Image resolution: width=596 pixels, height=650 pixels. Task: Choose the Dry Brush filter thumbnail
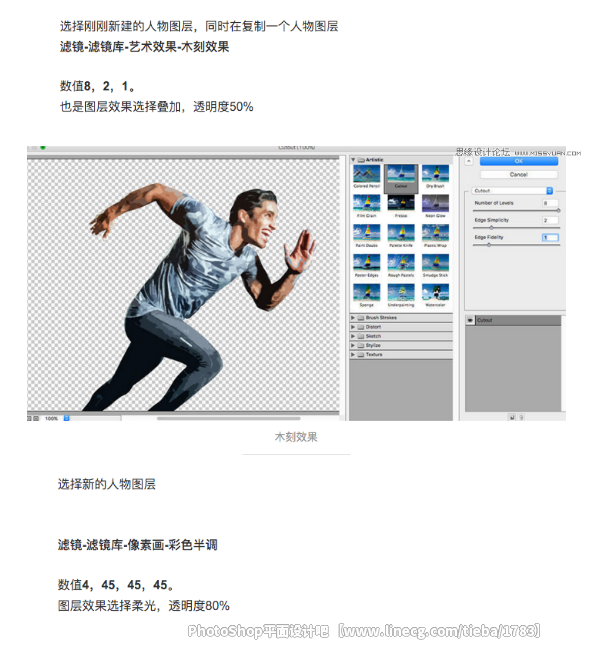click(435, 174)
